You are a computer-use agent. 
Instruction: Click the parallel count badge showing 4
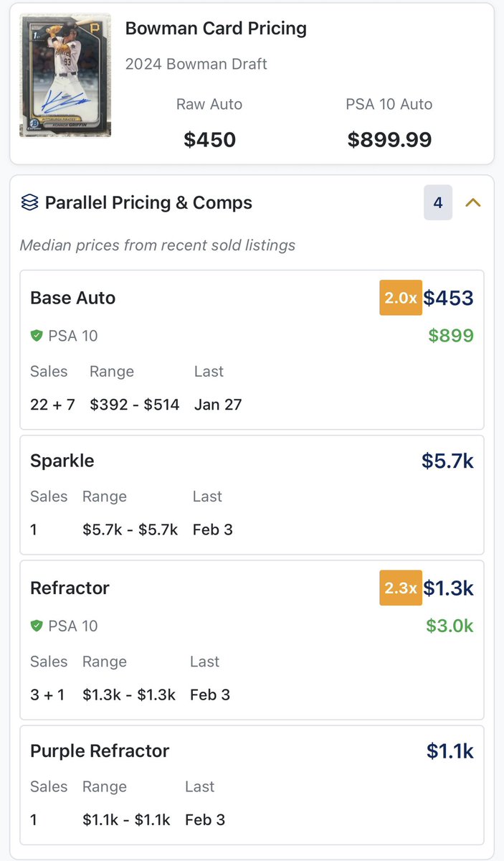point(438,203)
